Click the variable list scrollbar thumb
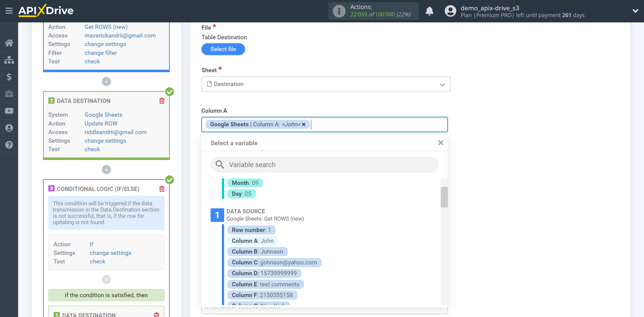 pos(444,197)
